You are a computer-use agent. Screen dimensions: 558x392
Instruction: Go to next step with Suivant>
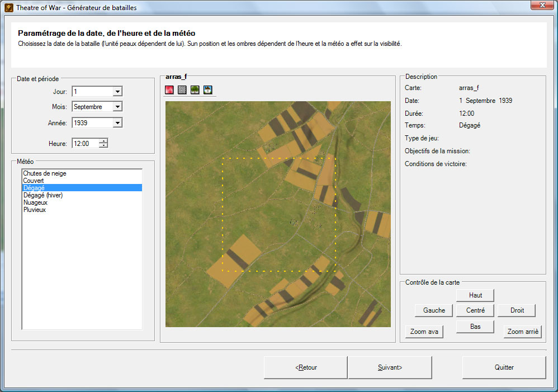[390, 367]
